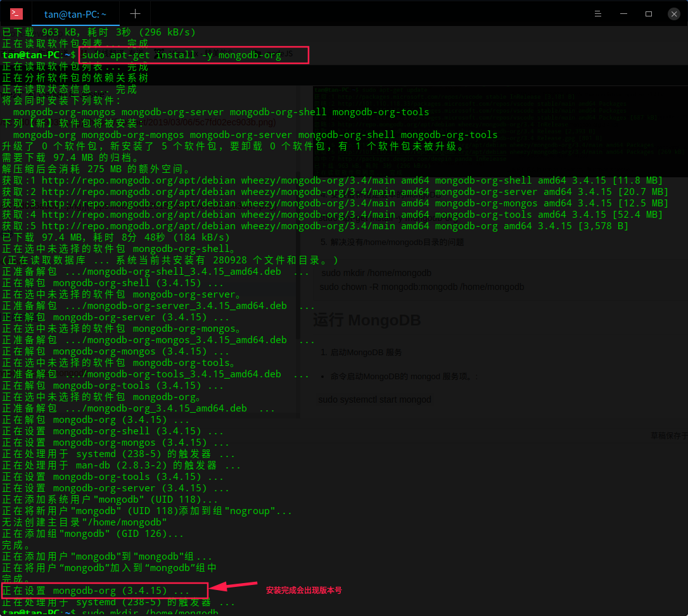Click the line '正在添加用户"mongodb"到"mongodb"组...'
Image resolution: width=688 pixels, height=616 pixels.
coord(107,556)
